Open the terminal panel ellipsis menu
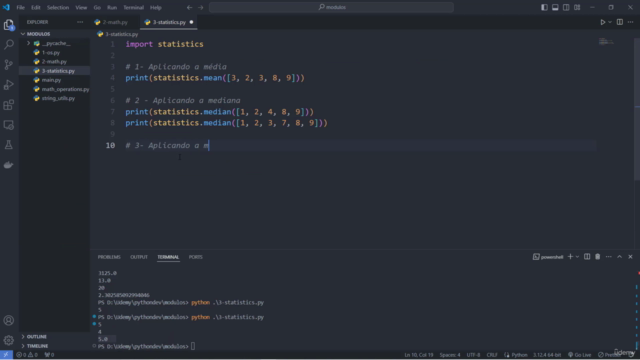Image resolution: width=640 pixels, height=360 pixels. pos(609,257)
